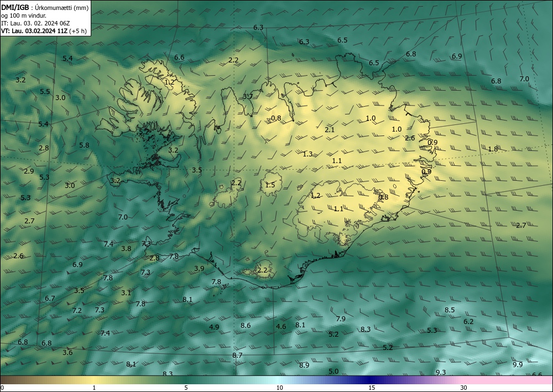The width and height of the screenshot is (553, 392).
Task: Click the map value '8.9'
Action: pyautogui.click(x=304, y=365)
